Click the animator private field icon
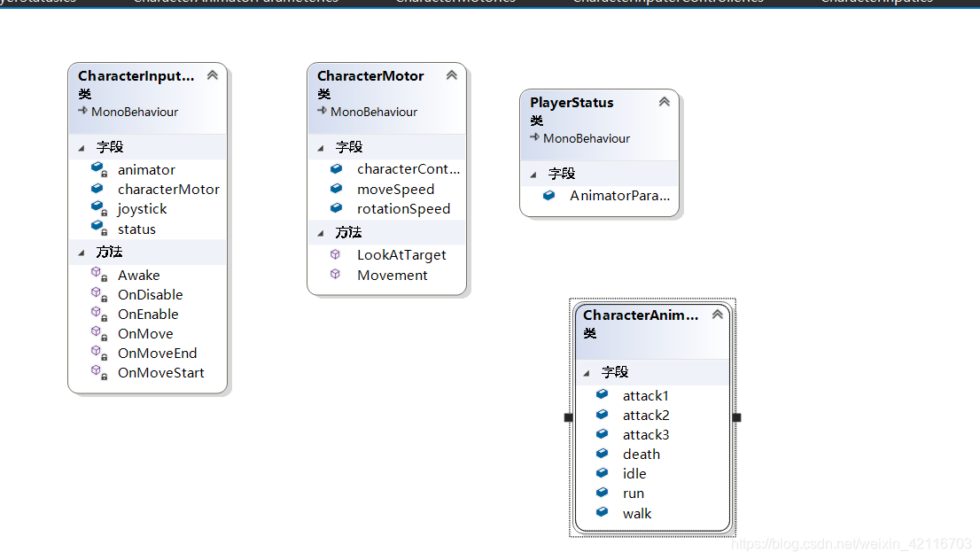Screen dimensions: 980x560 pyautogui.click(x=98, y=168)
